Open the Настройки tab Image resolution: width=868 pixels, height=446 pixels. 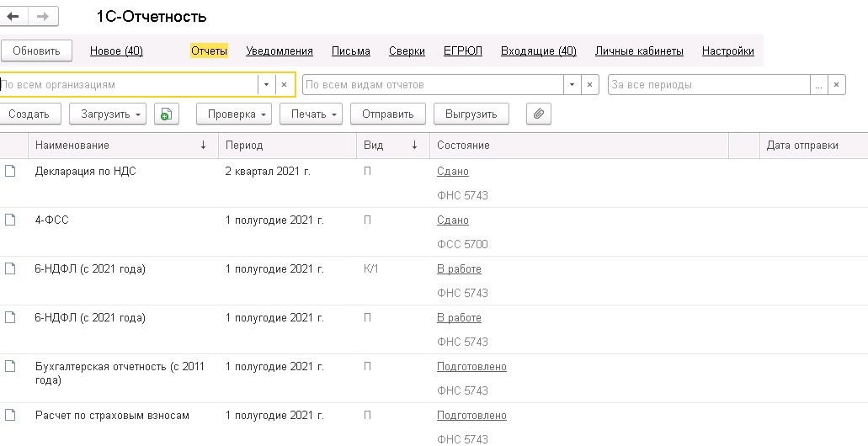pyautogui.click(x=728, y=50)
